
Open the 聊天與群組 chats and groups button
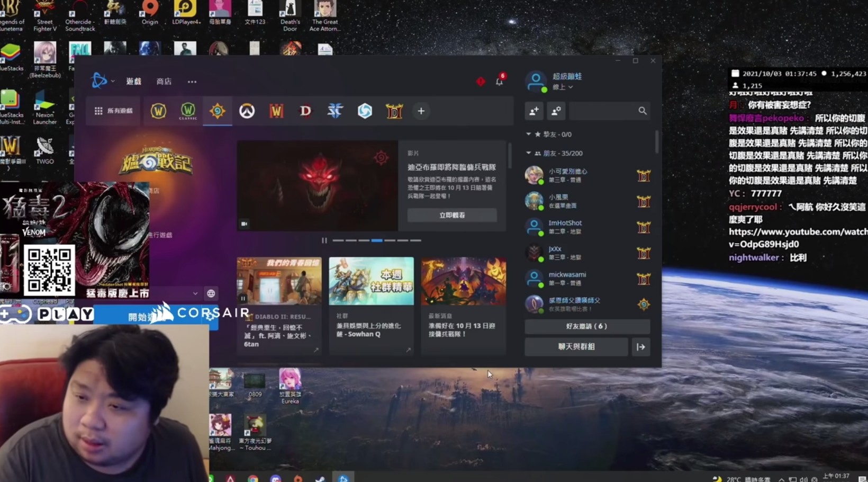pos(576,347)
